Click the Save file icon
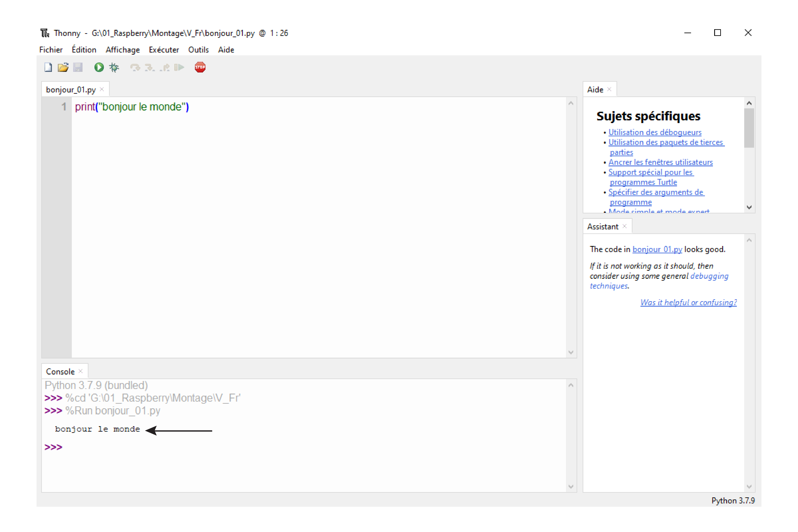 (x=78, y=67)
